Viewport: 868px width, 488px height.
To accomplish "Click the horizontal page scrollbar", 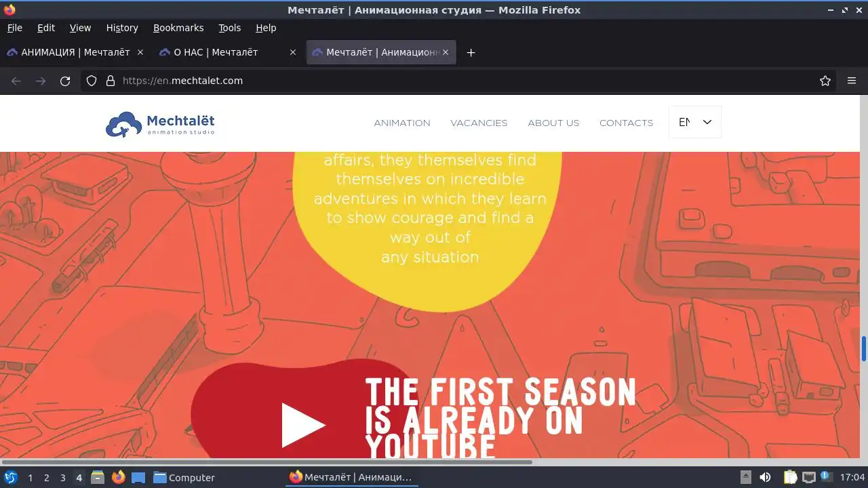I will (x=266, y=462).
